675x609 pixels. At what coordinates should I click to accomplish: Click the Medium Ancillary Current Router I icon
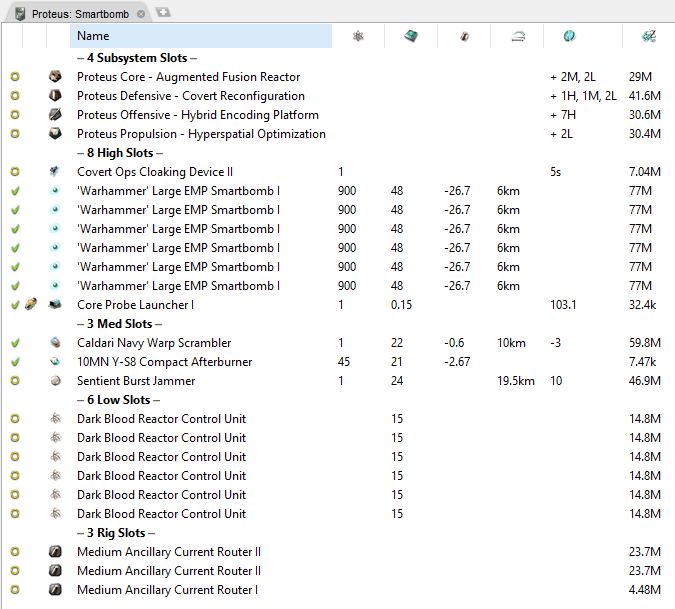pyautogui.click(x=55, y=589)
